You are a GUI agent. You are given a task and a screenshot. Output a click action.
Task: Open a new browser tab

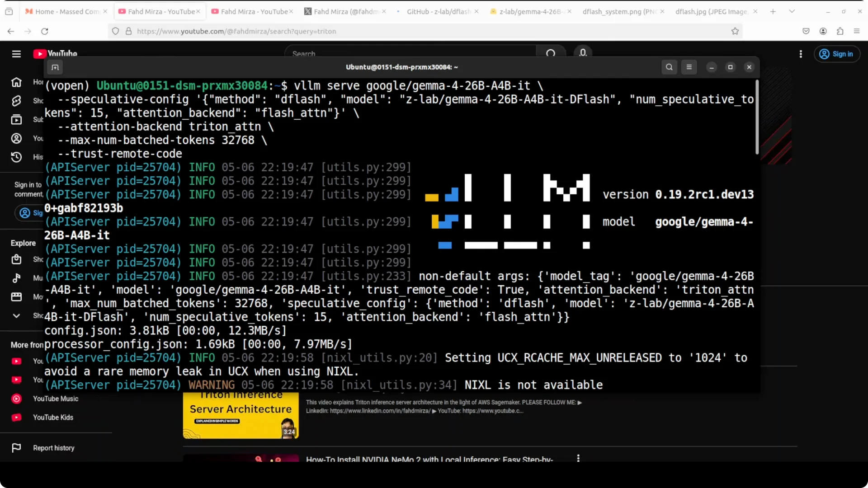coord(773,11)
